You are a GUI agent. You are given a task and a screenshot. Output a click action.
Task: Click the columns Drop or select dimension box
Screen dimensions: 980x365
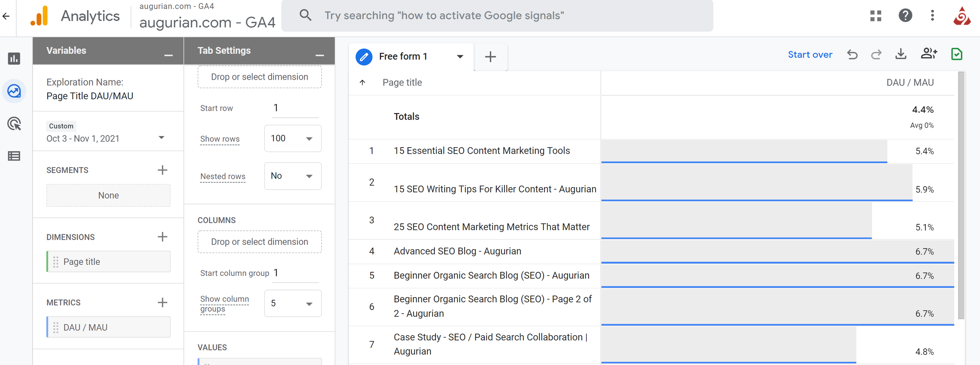(260, 242)
